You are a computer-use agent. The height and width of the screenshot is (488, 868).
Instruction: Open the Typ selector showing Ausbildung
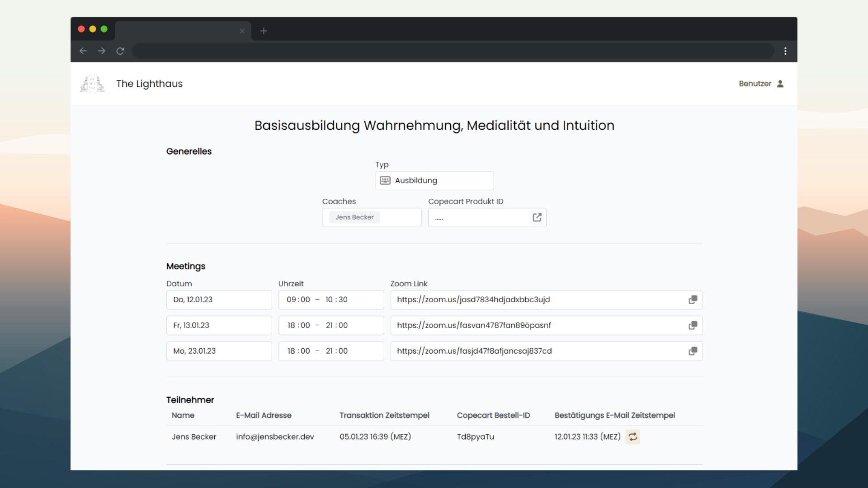point(434,180)
